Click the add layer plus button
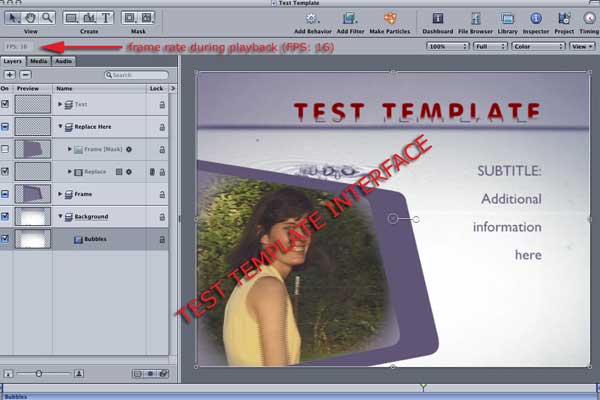Image resolution: width=600 pixels, height=400 pixels. tap(10, 75)
